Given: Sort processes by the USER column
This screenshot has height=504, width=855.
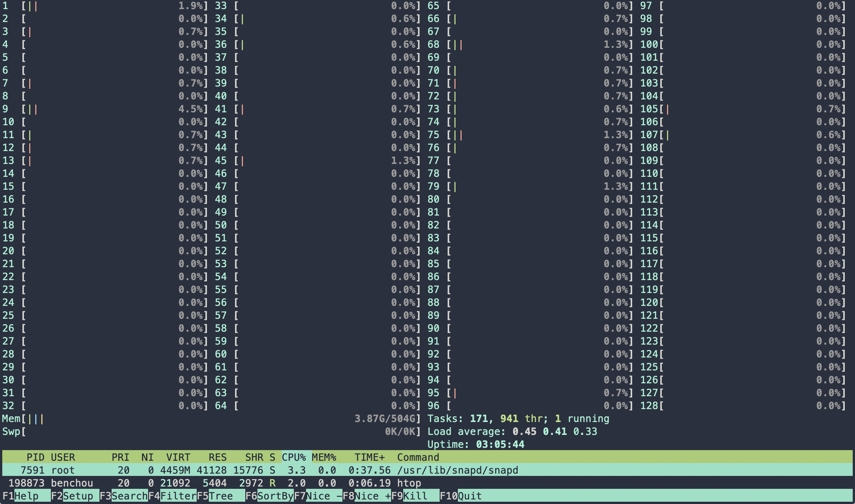Looking at the screenshot, I should 63,457.
